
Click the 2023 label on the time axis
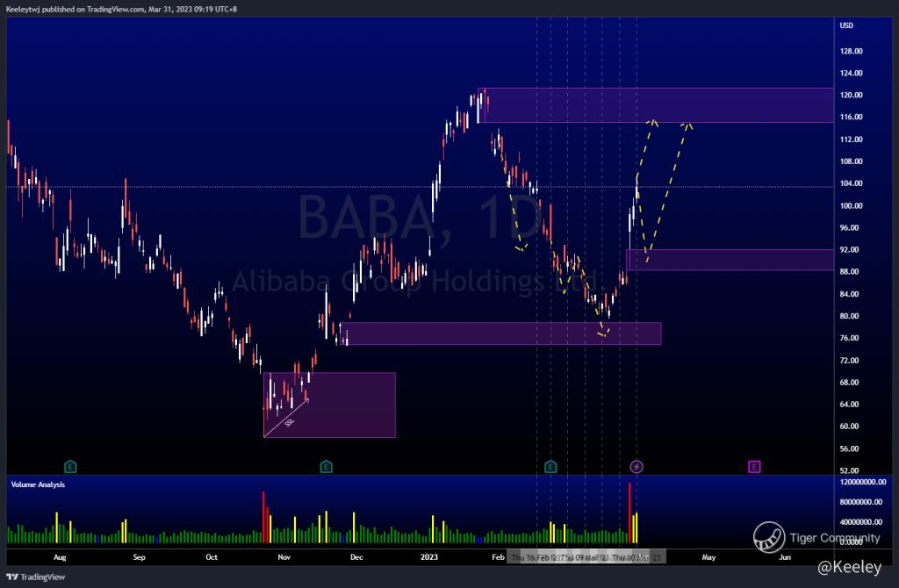pyautogui.click(x=428, y=557)
